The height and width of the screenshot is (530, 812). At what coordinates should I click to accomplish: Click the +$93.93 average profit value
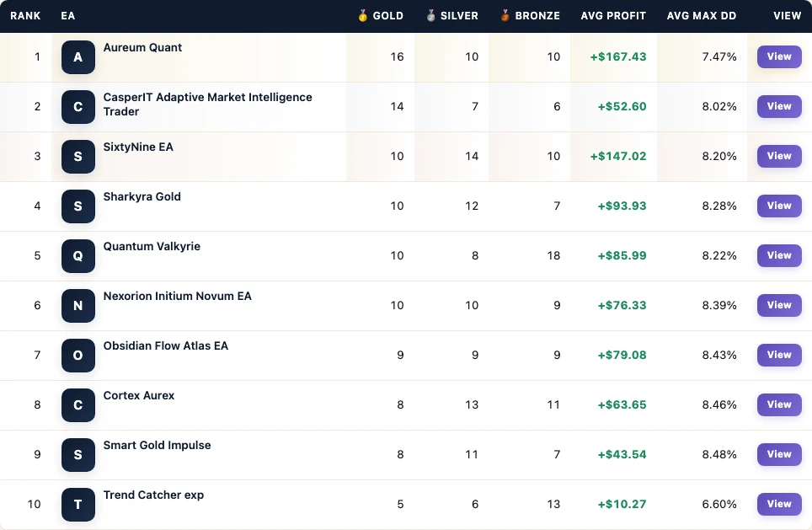point(622,206)
